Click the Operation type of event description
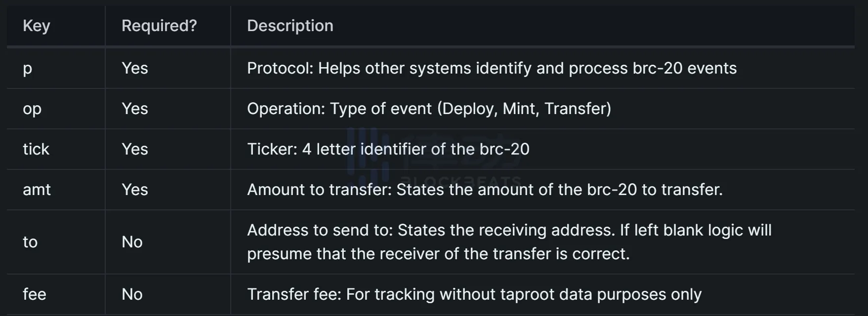Image resolution: width=868 pixels, height=316 pixels. tap(429, 109)
